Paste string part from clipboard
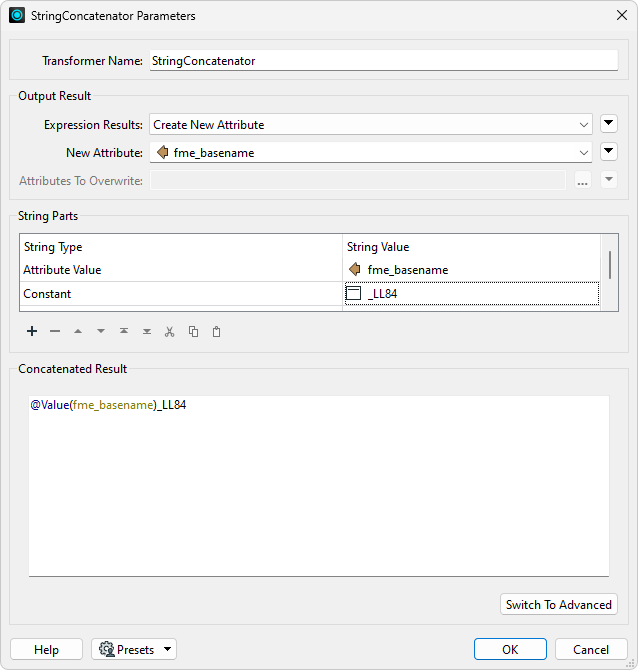The width and height of the screenshot is (638, 670). point(217,332)
